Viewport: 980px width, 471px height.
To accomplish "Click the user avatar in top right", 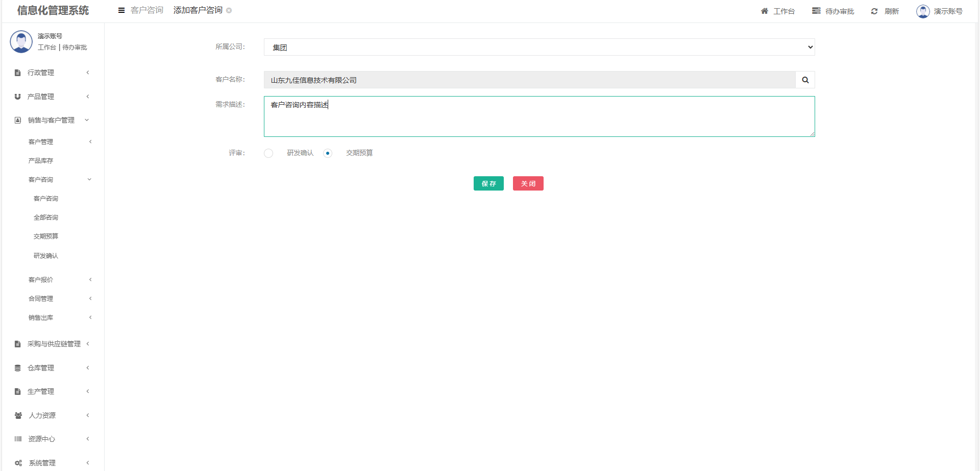I will click(923, 11).
